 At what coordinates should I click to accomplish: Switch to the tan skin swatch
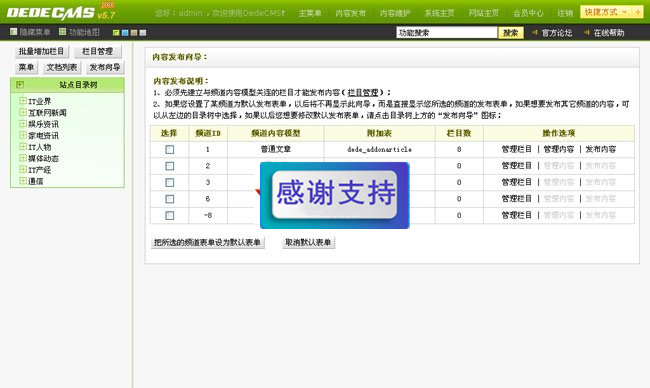pyautogui.click(x=134, y=32)
